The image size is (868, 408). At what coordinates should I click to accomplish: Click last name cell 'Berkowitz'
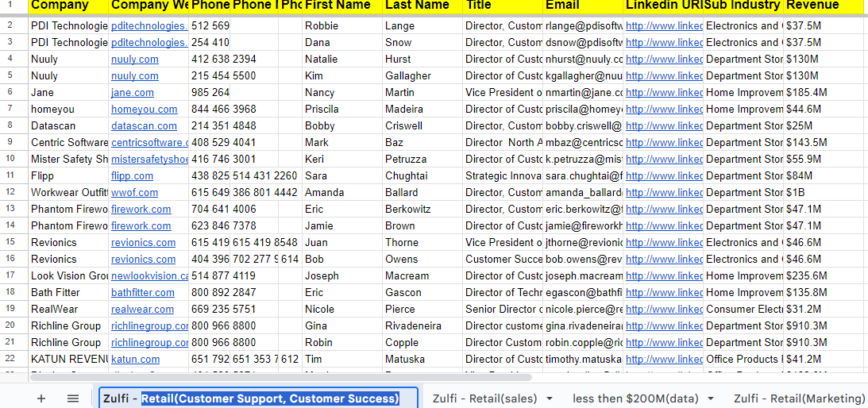(422, 209)
